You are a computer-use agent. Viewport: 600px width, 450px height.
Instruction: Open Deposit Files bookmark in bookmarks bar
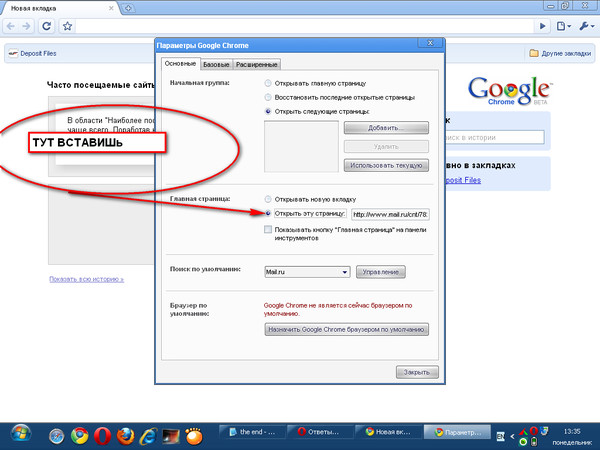click(33, 53)
